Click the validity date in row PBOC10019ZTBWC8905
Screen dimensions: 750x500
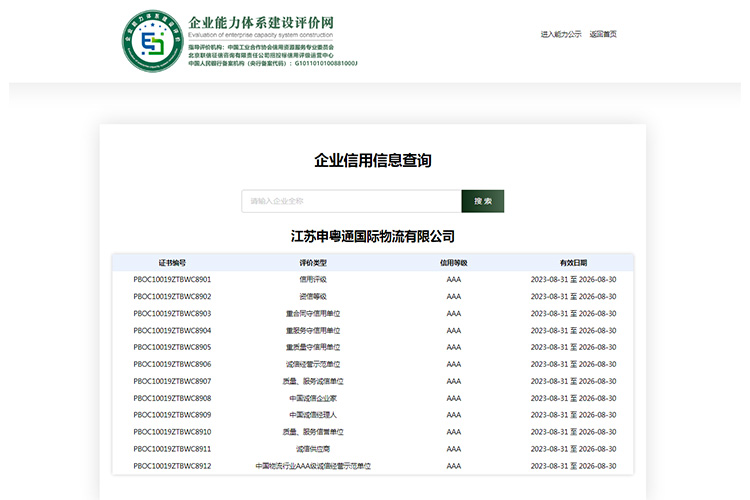[x=573, y=347]
